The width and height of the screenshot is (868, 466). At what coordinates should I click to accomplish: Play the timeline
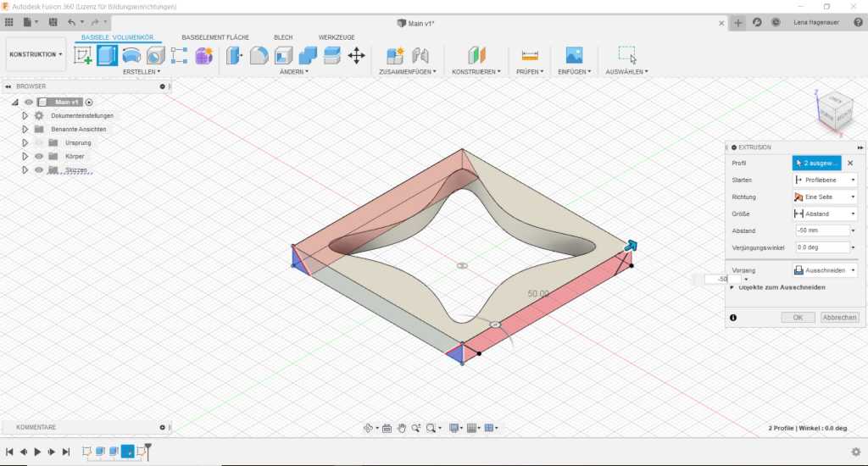(x=37, y=452)
